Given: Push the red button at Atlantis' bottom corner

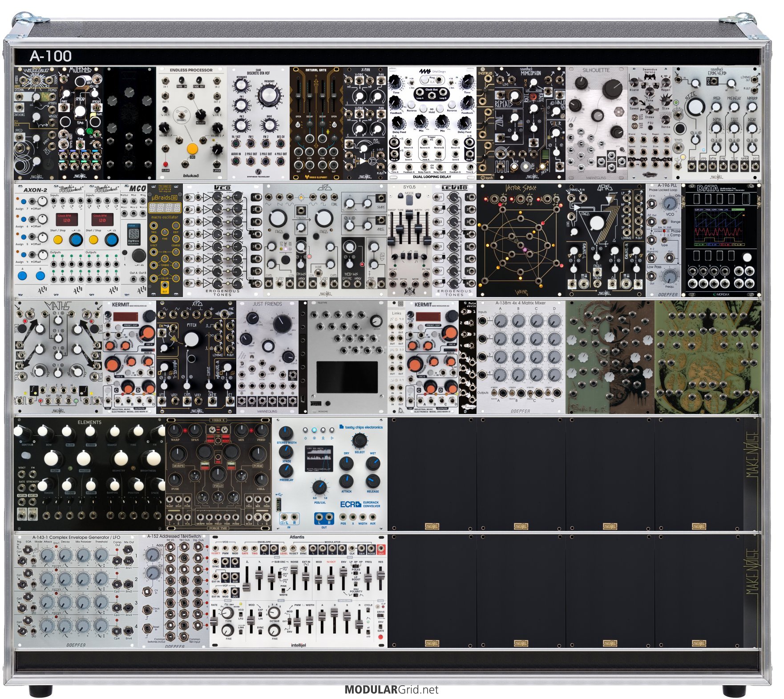Looking at the screenshot, I should point(380,637).
